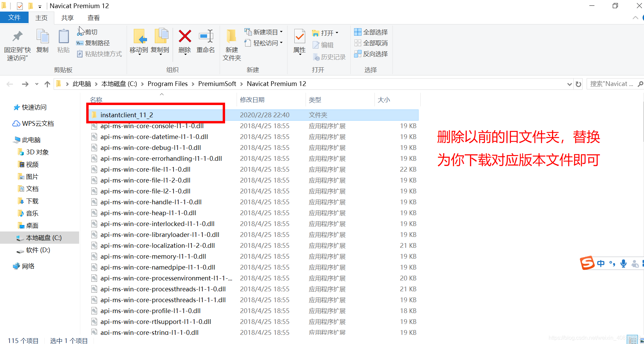Screen dimensions: 644x344
Task: Go forward with the forward arrow
Action: pos(25,84)
